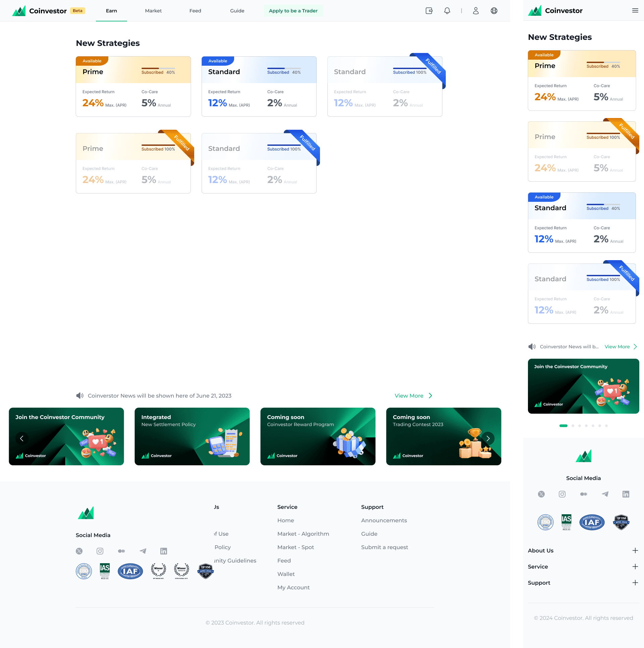This screenshot has width=644, height=648.
Task: Open Integrated New Settlement Policy banner
Action: 192,436
